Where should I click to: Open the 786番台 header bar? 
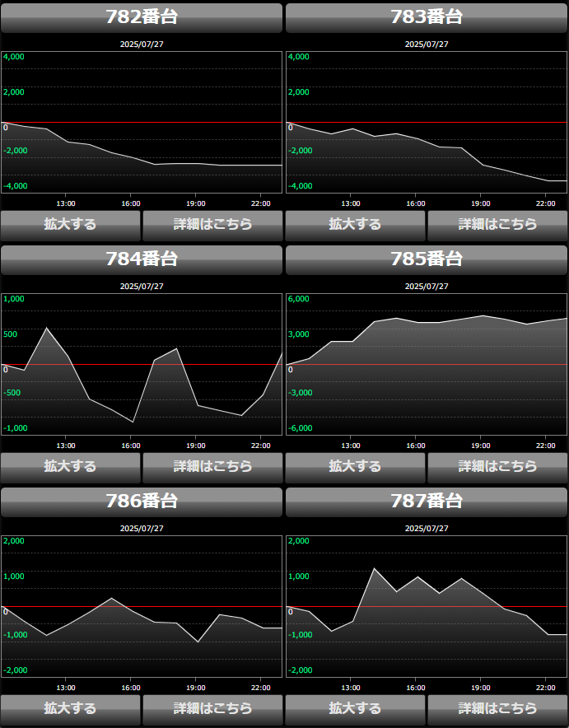(x=142, y=502)
